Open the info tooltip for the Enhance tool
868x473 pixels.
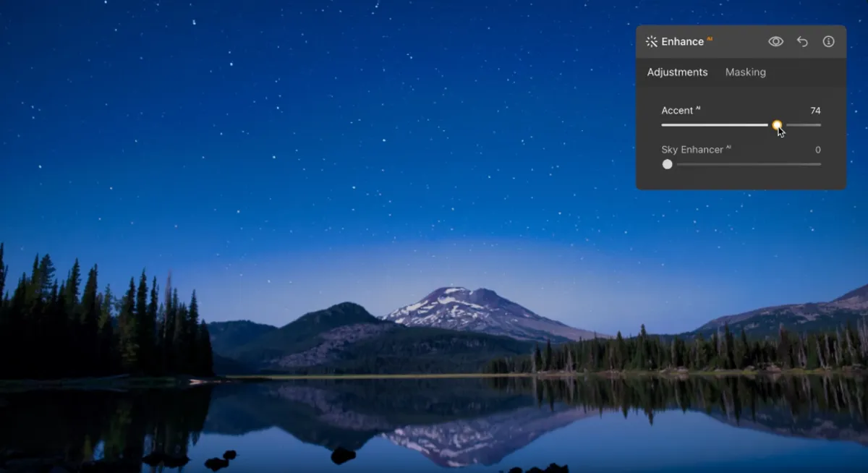828,41
